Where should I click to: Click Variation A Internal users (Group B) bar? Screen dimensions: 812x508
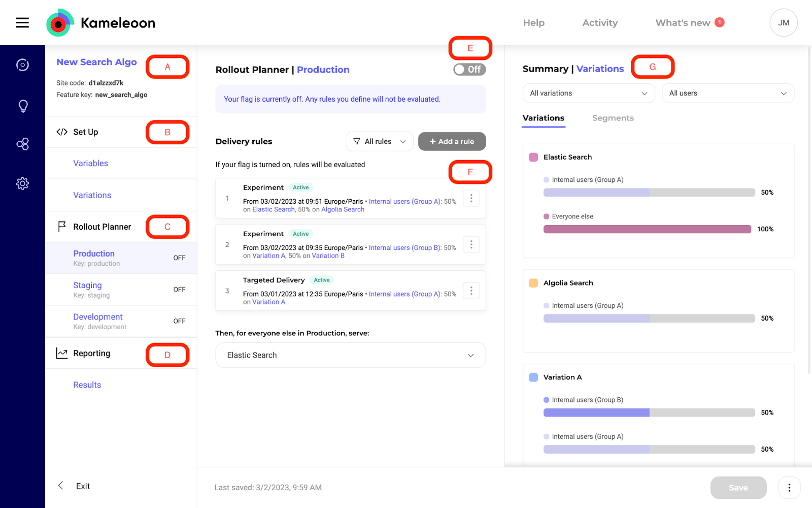click(x=649, y=412)
